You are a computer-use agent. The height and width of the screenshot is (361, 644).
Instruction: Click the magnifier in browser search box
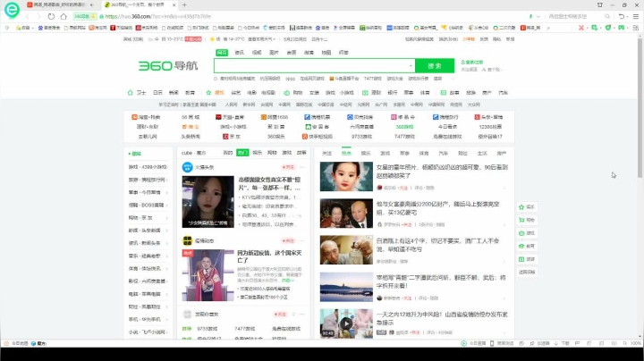click(607, 16)
